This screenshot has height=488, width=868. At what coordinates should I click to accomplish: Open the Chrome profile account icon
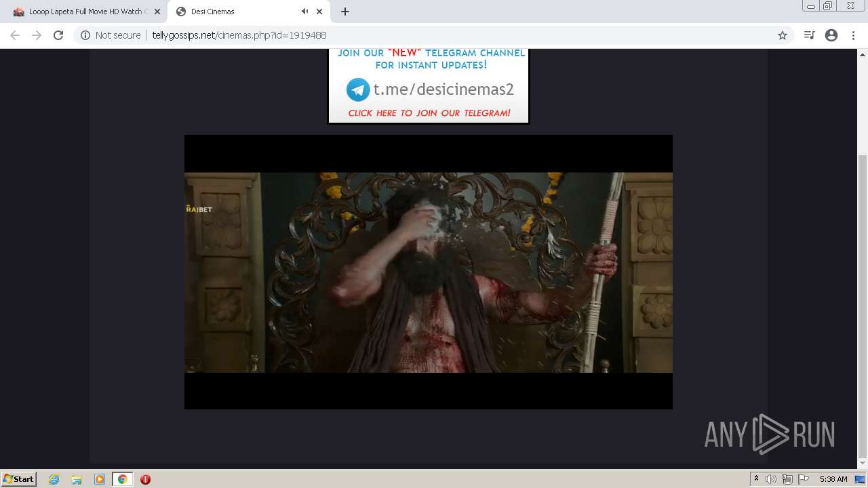point(831,35)
